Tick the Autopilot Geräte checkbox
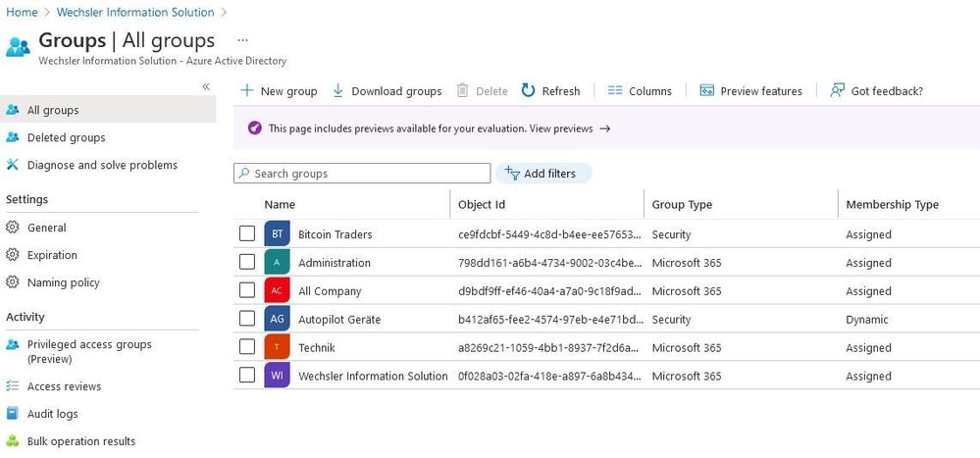This screenshot has width=980, height=458. (247, 319)
